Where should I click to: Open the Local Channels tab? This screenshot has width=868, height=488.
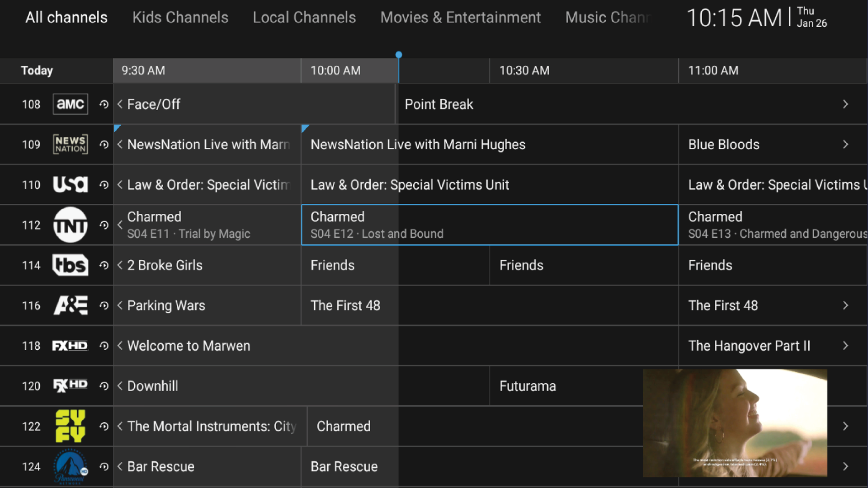pyautogui.click(x=304, y=17)
